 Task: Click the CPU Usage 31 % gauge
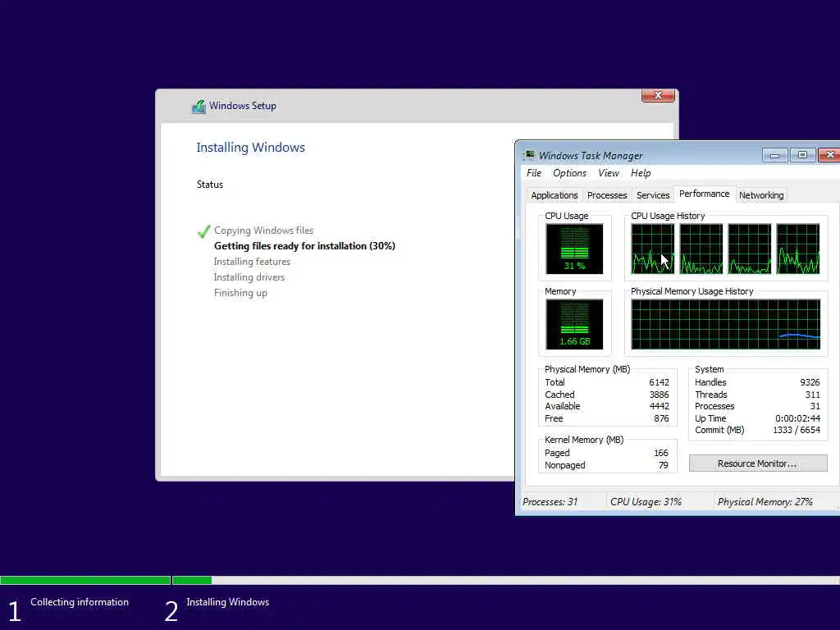tap(574, 249)
